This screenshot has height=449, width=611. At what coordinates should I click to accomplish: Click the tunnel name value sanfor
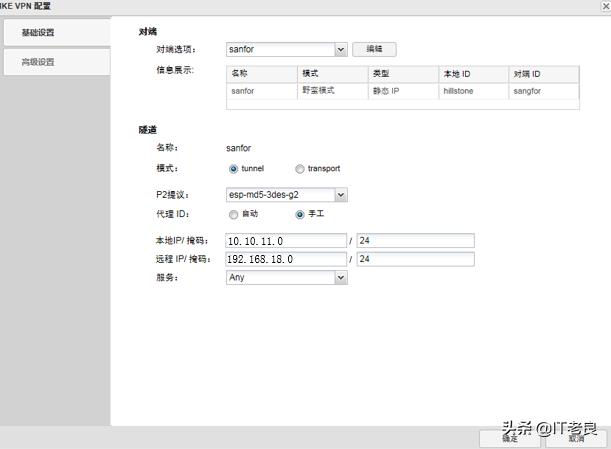coord(238,148)
